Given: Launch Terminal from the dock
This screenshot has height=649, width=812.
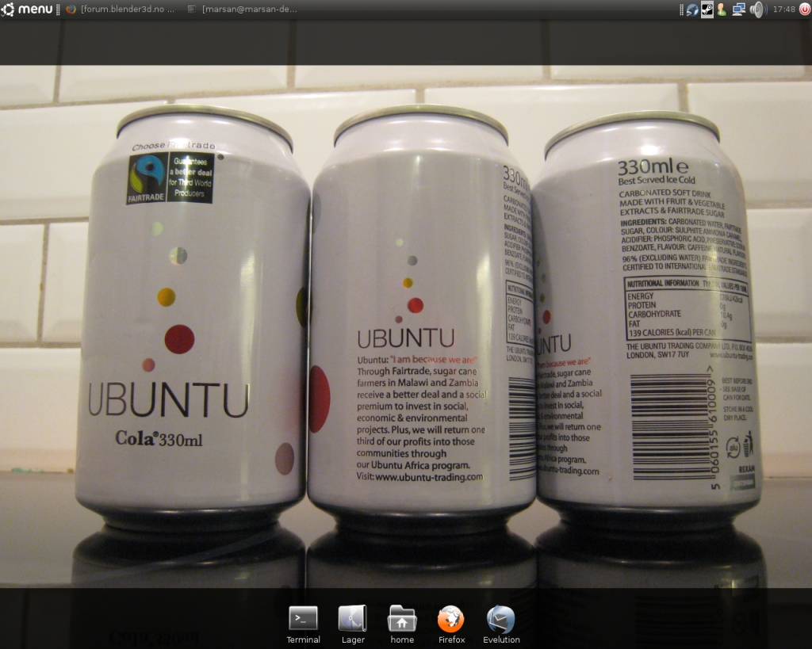Looking at the screenshot, I should point(303,624).
